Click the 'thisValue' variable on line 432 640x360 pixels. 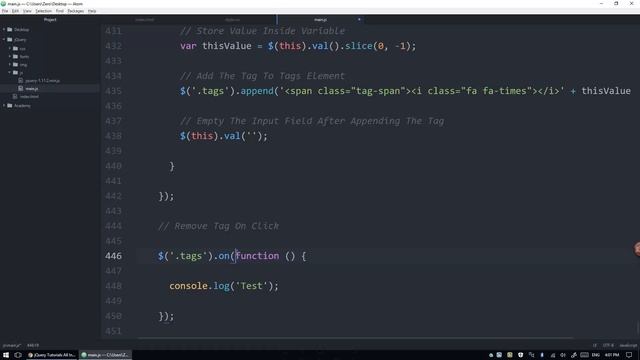(227, 46)
